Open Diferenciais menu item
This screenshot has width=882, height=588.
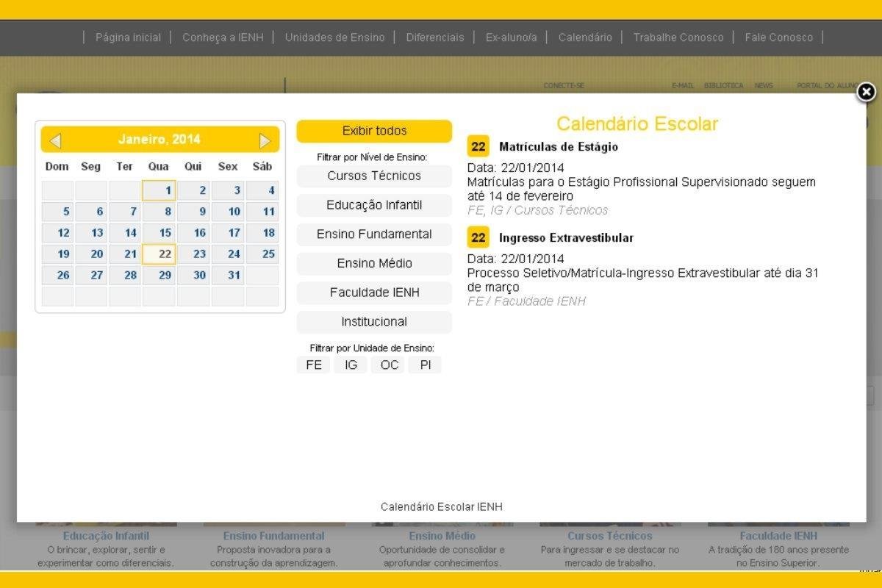(435, 37)
